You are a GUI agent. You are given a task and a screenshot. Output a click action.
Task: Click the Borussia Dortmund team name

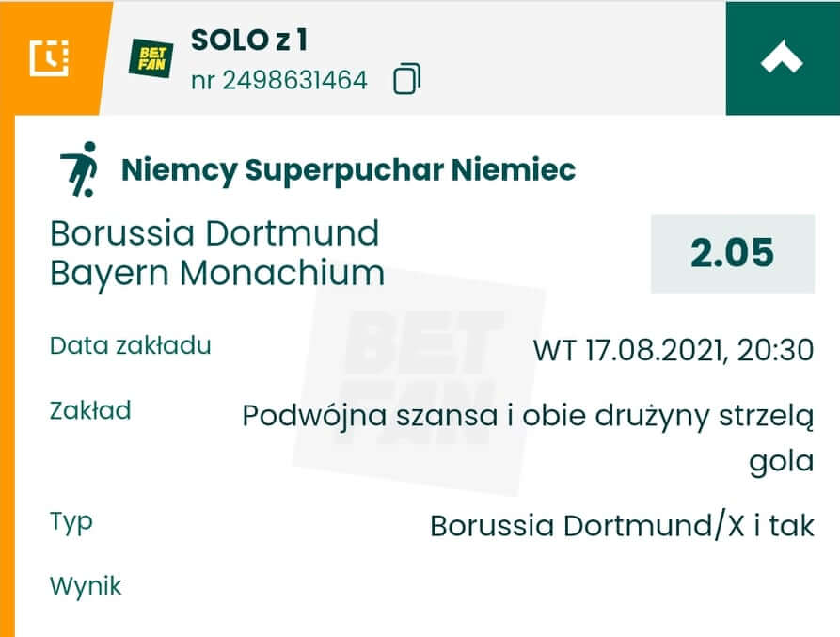pyautogui.click(x=214, y=233)
